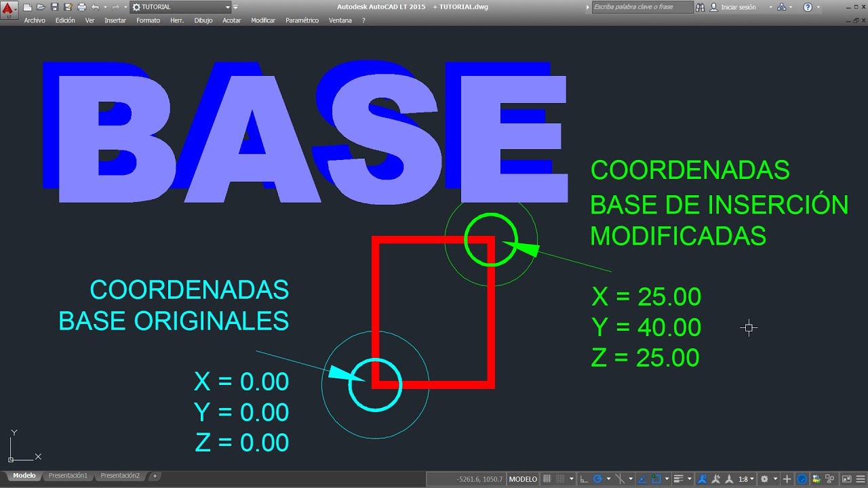868x488 pixels.
Task: Expand polar tracking angle arrow
Action: tap(608, 479)
